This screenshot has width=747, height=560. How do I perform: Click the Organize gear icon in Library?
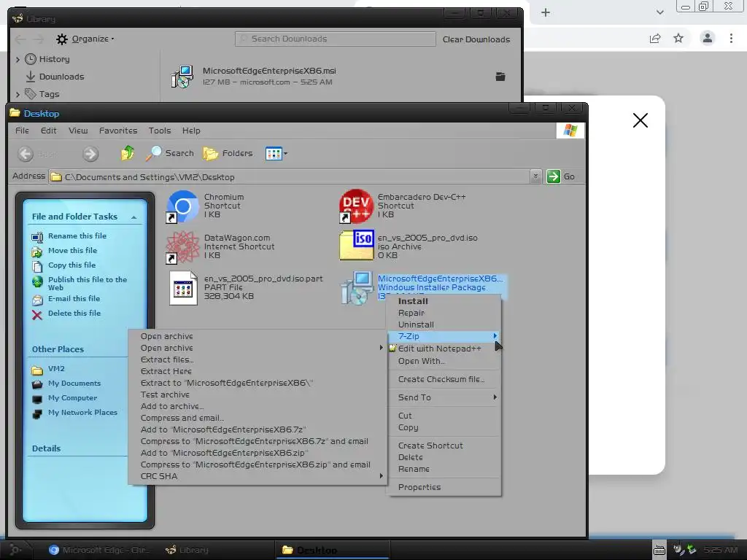[x=61, y=39]
